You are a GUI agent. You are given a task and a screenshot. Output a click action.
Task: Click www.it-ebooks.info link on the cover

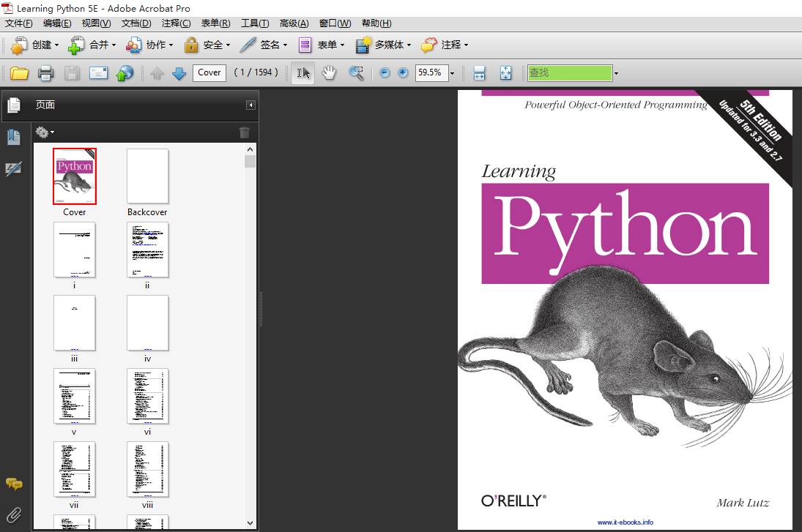pyautogui.click(x=625, y=522)
